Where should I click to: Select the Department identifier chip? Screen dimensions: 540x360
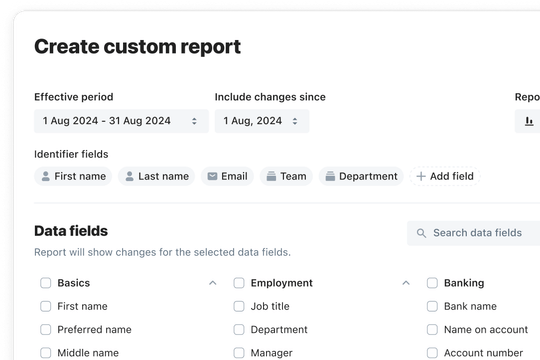coord(361,176)
